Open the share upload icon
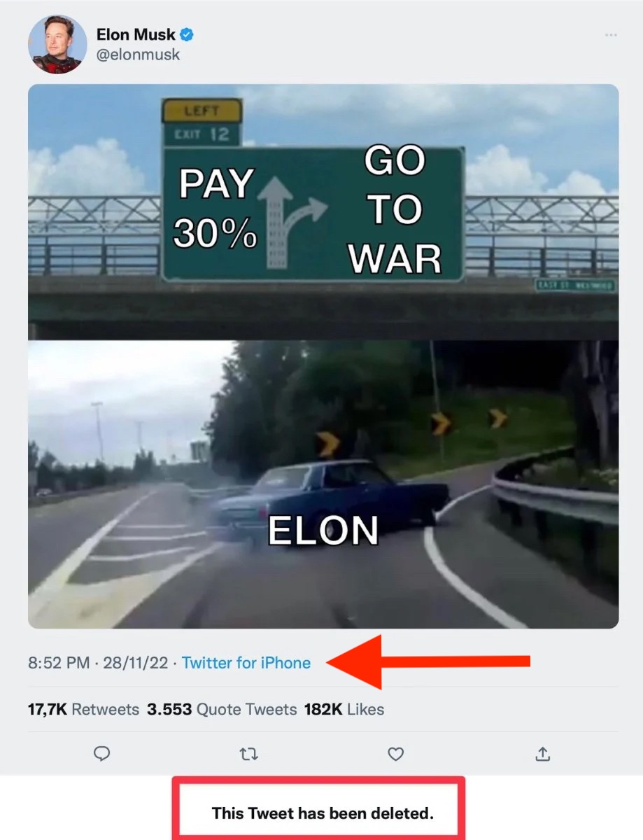This screenshot has width=643, height=840. 543,753
